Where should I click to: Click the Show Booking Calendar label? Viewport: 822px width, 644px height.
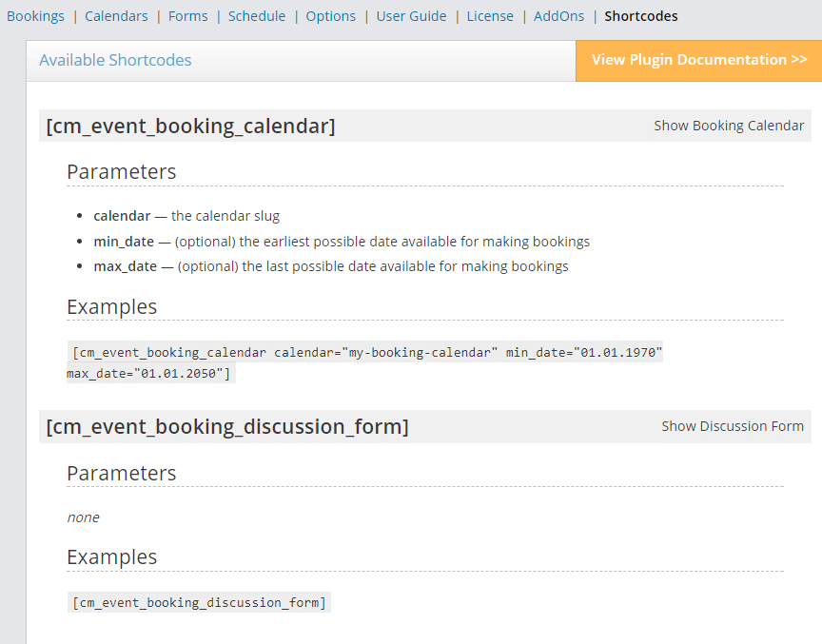pos(728,126)
